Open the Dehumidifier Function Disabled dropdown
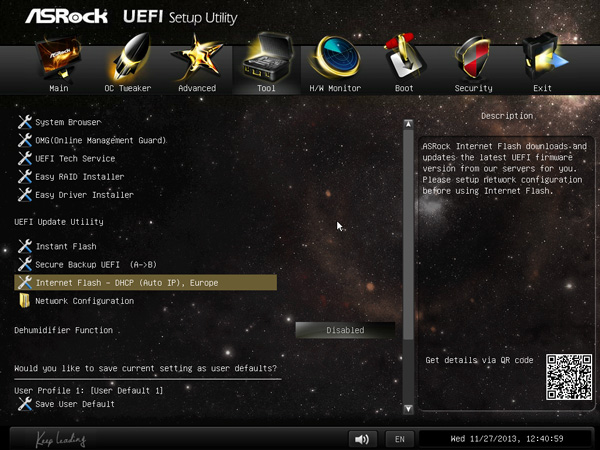The height and width of the screenshot is (450, 600). click(345, 330)
